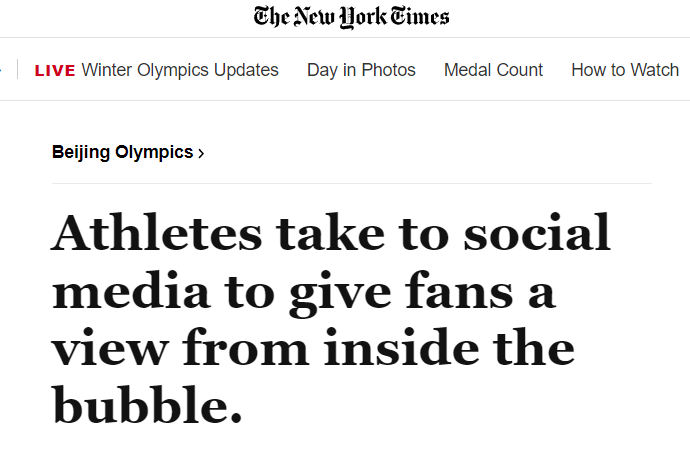This screenshot has width=690, height=472.
Task: Click the red LIVE label
Action: point(55,70)
